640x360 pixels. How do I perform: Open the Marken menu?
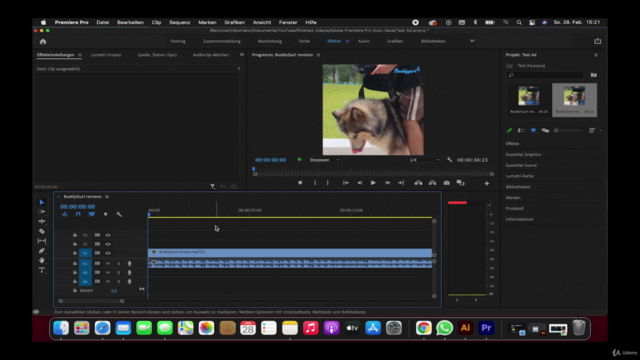pos(207,22)
